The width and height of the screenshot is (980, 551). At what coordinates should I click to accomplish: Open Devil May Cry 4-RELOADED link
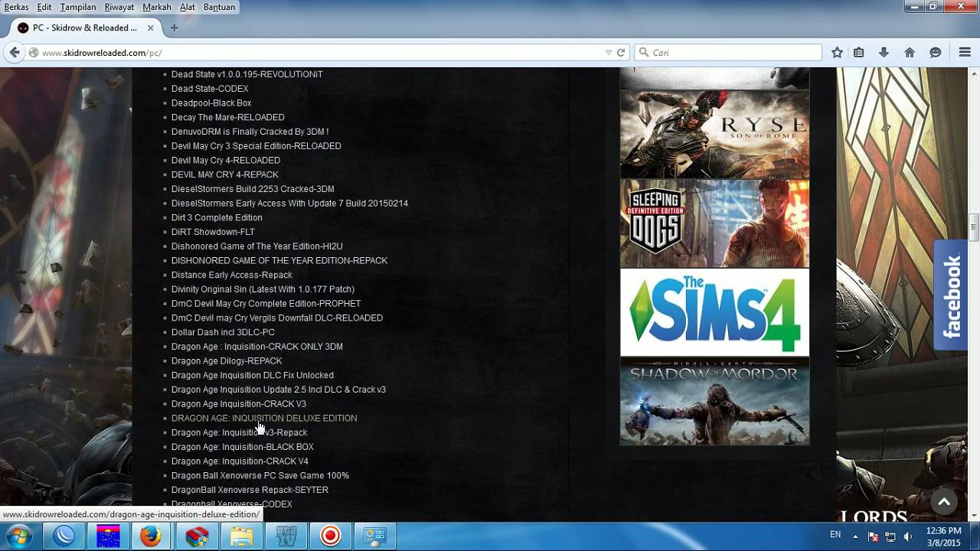click(x=226, y=160)
